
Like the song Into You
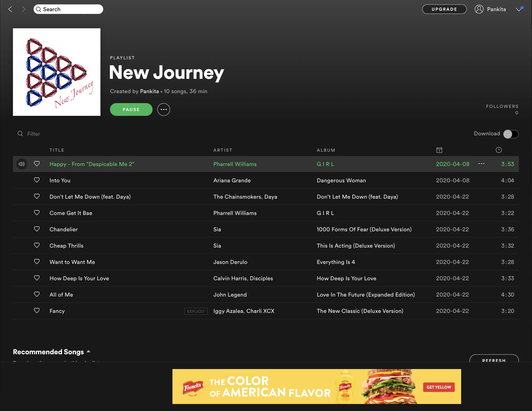click(37, 180)
